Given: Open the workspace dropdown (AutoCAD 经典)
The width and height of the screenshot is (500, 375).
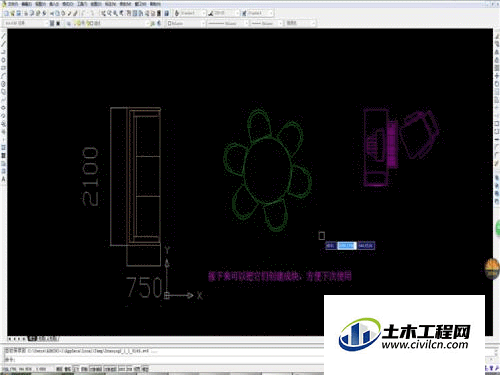Looking at the screenshot, I should 25,23.
